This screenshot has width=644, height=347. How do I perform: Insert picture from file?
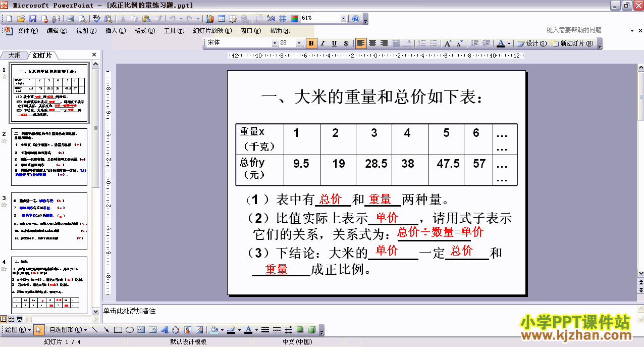click(x=199, y=330)
